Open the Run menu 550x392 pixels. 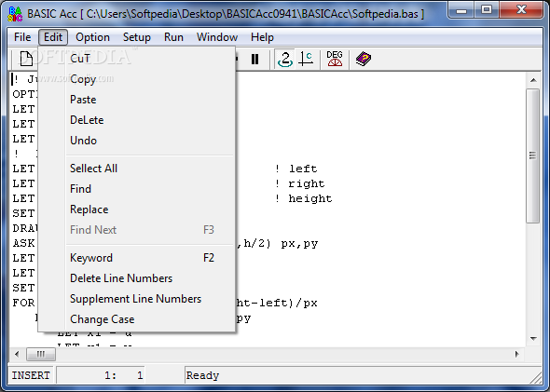[x=173, y=37]
